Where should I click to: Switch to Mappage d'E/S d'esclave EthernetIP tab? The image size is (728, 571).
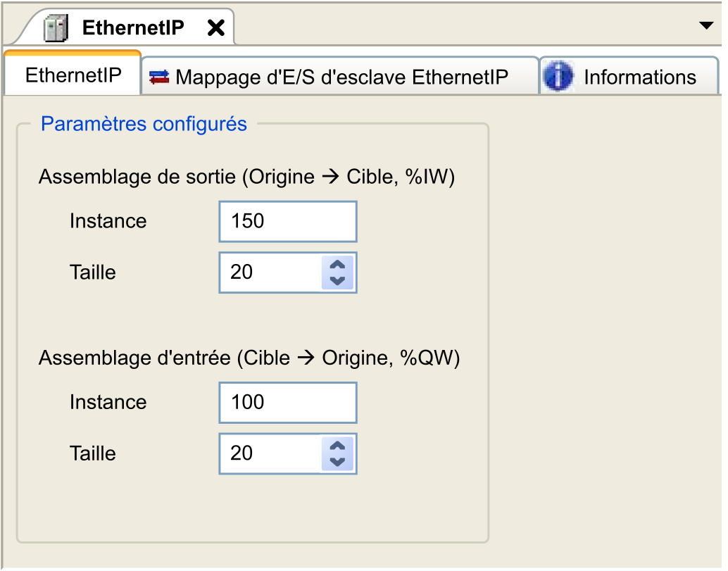[340, 77]
